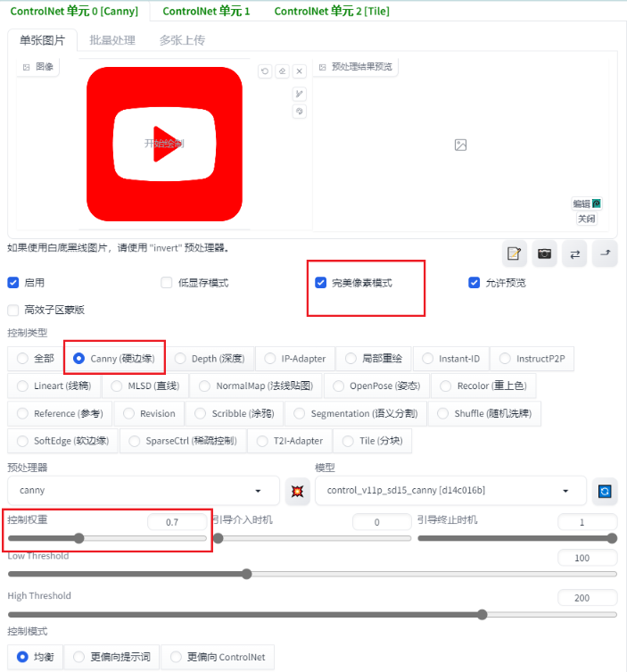Screen dimensions: 627x672
Task: Select the 全部 control type
Action: coord(36,359)
